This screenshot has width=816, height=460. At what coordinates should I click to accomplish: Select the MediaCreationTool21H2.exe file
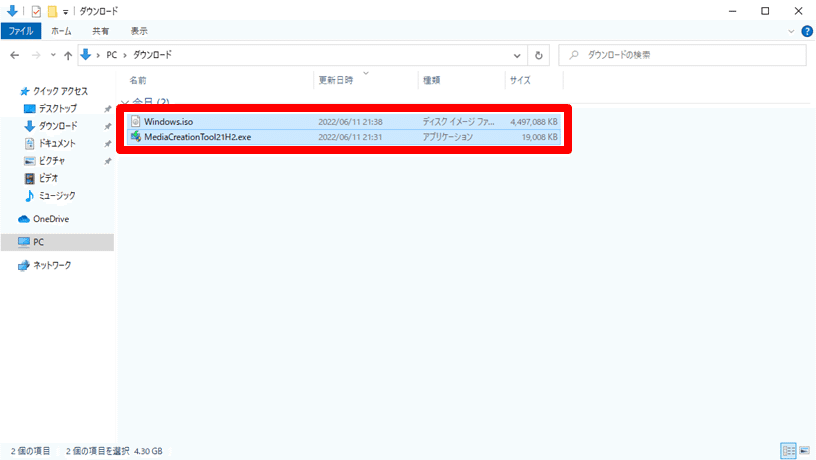tap(343, 137)
